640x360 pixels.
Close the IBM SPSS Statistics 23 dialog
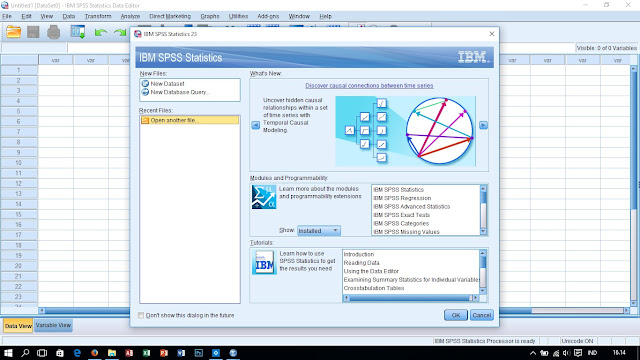(x=492, y=34)
